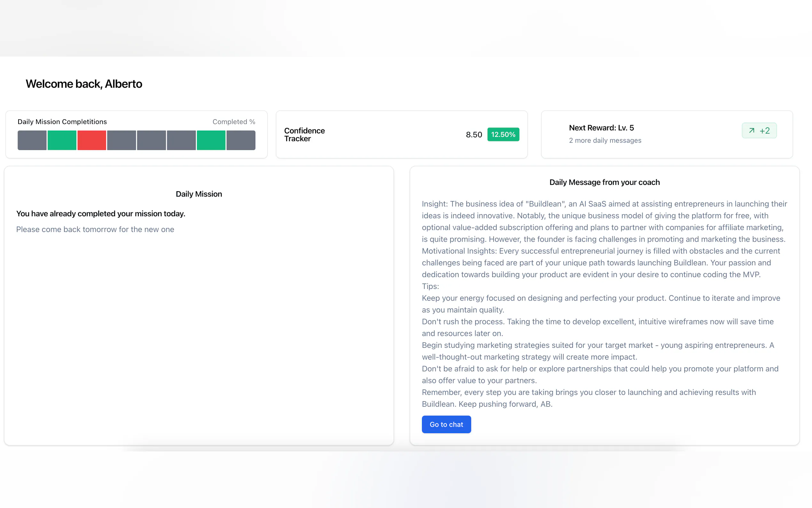Click the first green mission completion block

[62, 140]
